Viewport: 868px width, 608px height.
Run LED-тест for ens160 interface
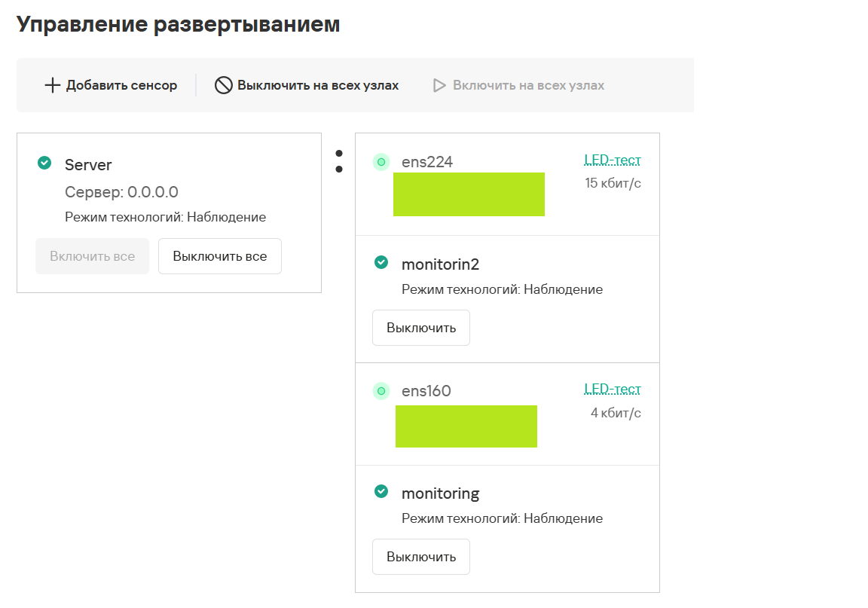click(x=612, y=389)
